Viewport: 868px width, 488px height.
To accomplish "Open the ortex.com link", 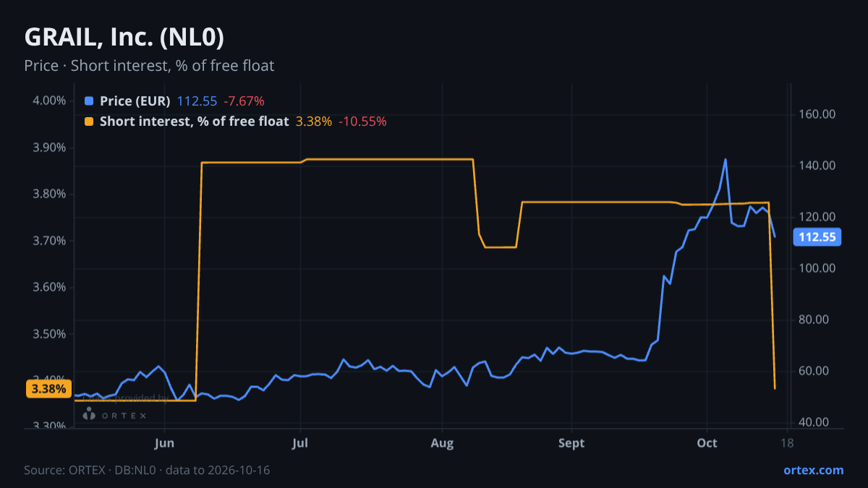I will point(814,470).
